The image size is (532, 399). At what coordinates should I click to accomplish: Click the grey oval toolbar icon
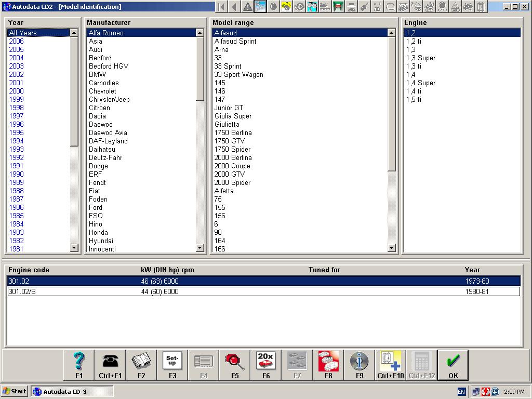click(273, 6)
